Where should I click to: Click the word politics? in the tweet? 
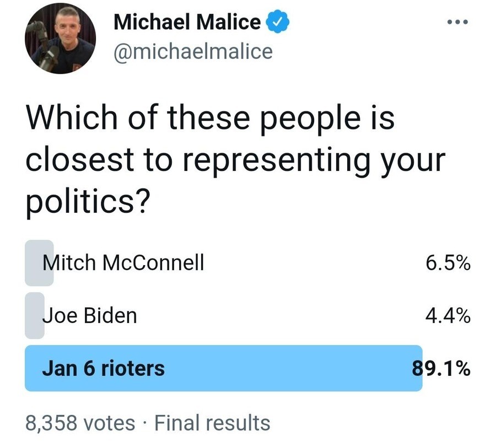pyautogui.click(x=88, y=202)
